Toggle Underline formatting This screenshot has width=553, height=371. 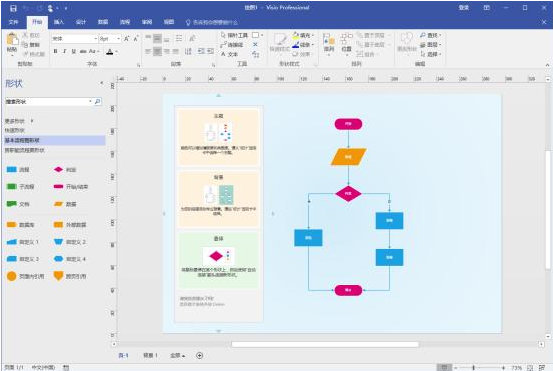[74, 51]
